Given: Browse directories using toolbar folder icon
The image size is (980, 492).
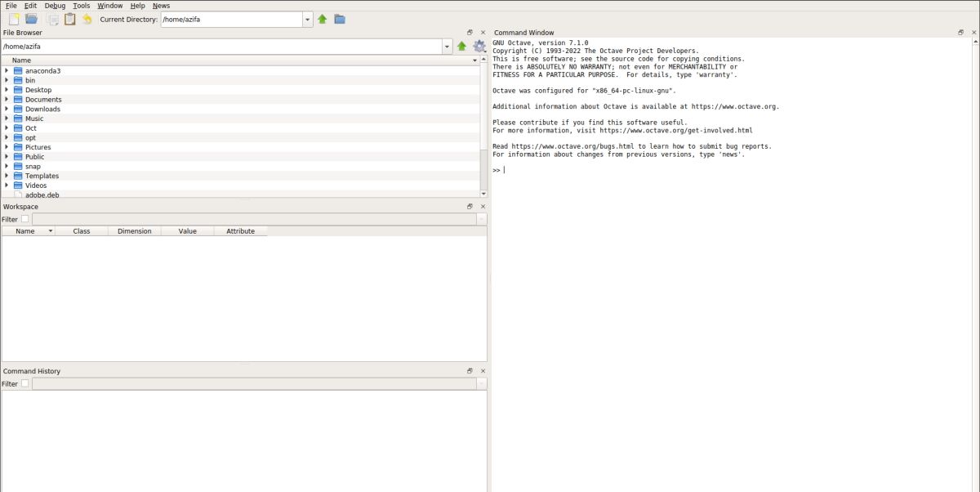Looking at the screenshot, I should point(340,19).
